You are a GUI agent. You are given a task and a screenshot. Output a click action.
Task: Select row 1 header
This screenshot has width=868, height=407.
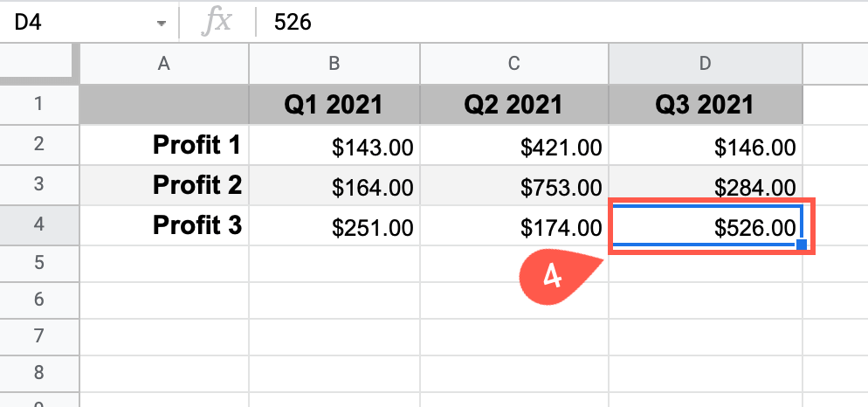39,105
